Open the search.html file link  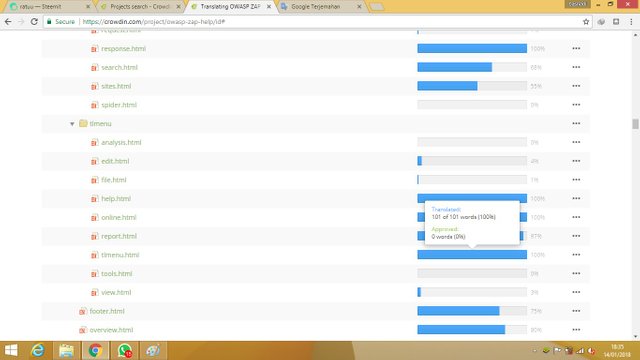pyautogui.click(x=119, y=67)
